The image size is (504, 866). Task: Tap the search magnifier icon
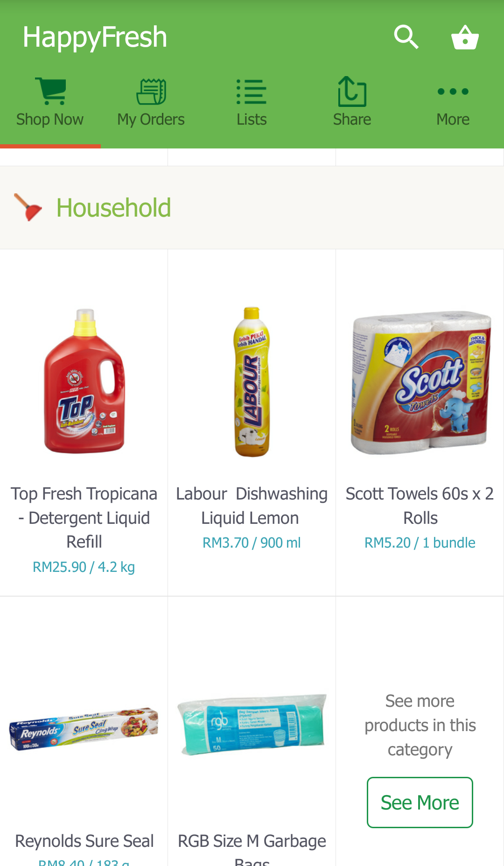click(x=406, y=37)
